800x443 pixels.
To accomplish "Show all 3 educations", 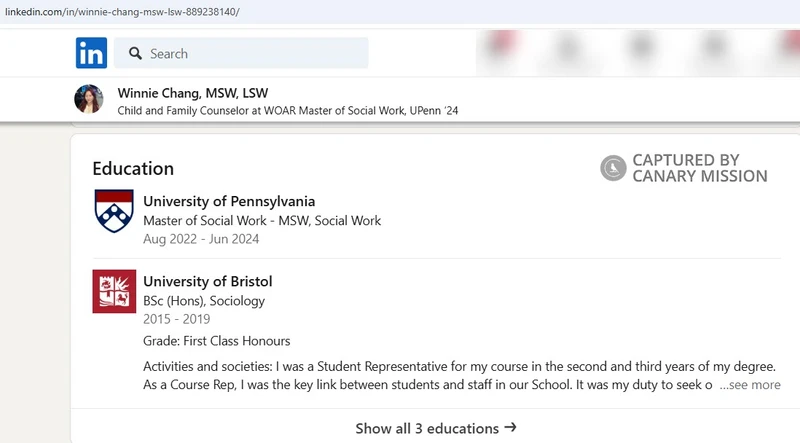I will [x=436, y=428].
